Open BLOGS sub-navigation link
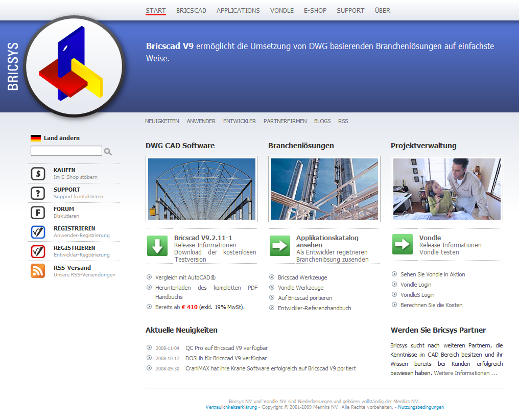 (322, 121)
